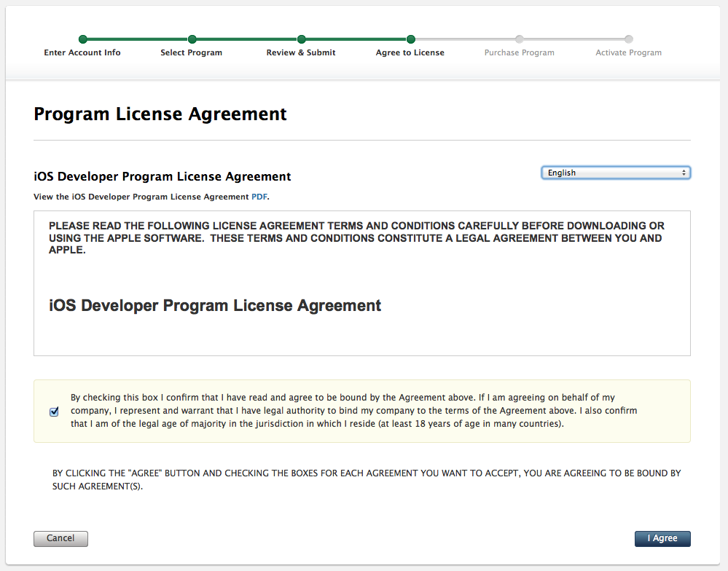Screen dimensions: 728x571
Task: Click the I Agree button
Action: 662,538
